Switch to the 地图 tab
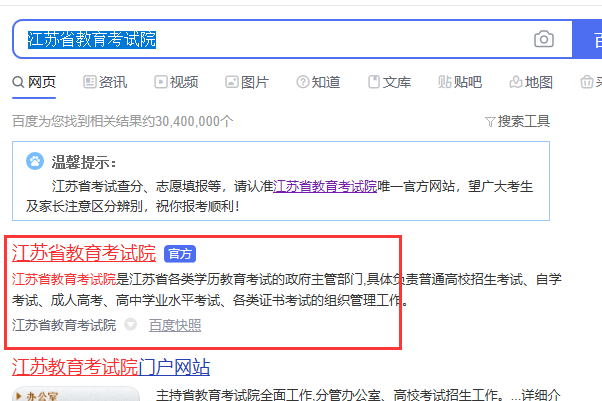 pyautogui.click(x=531, y=82)
